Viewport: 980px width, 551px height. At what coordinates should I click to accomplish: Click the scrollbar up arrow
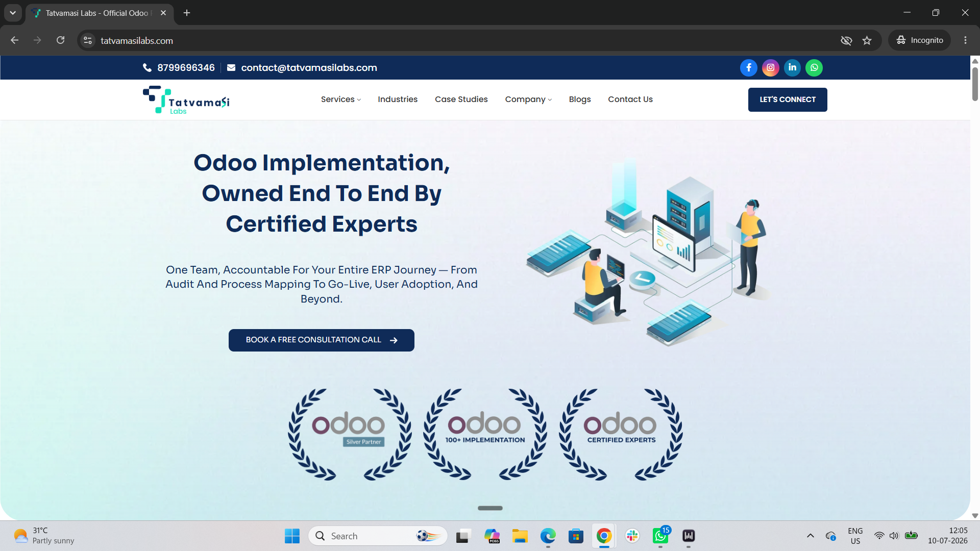tap(975, 61)
